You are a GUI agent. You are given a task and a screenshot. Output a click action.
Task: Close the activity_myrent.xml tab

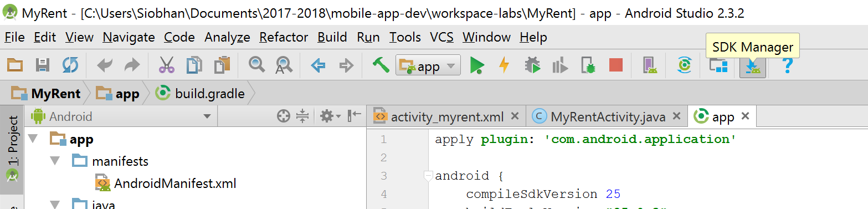click(x=514, y=116)
